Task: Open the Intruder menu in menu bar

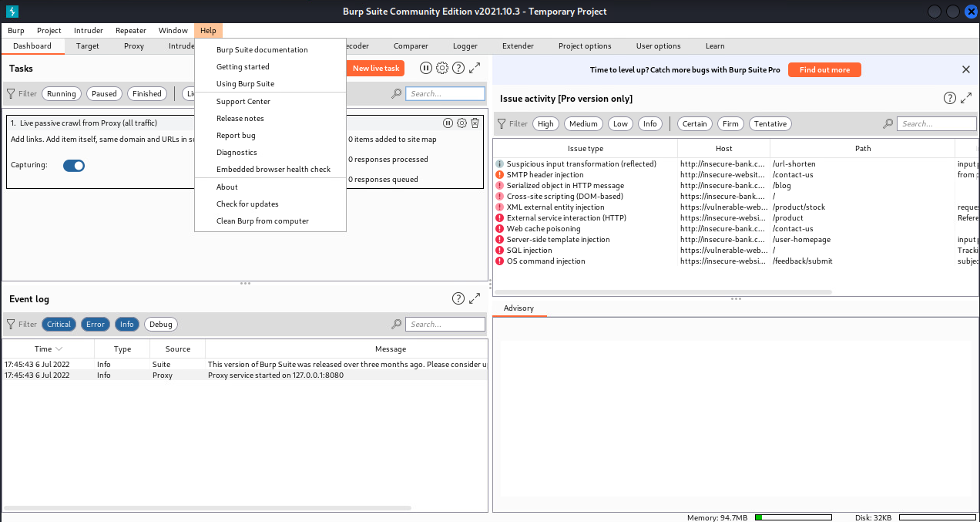Action: click(x=89, y=31)
